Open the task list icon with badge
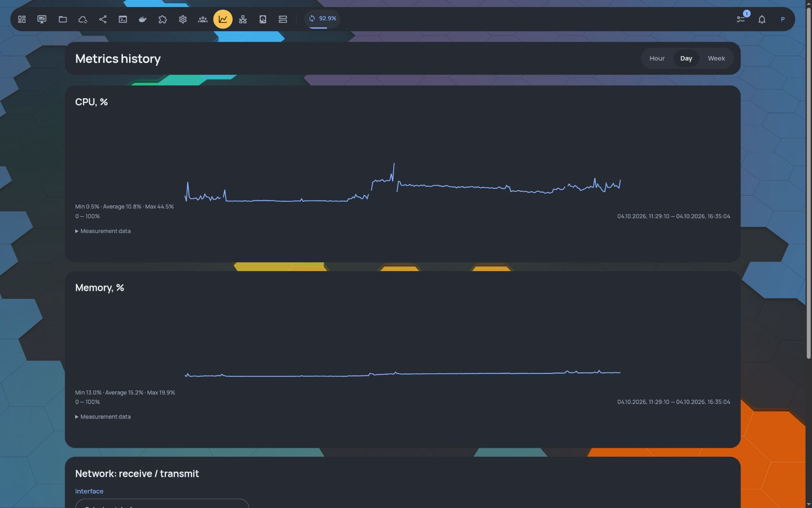 (741, 19)
